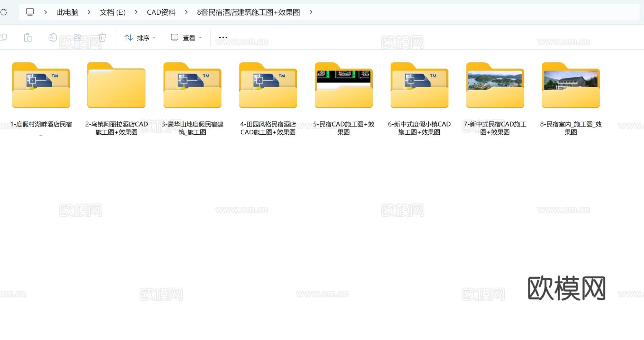Navigate to CAD资料 in the address bar
Screen dimensions: 644x340
[x=161, y=12]
